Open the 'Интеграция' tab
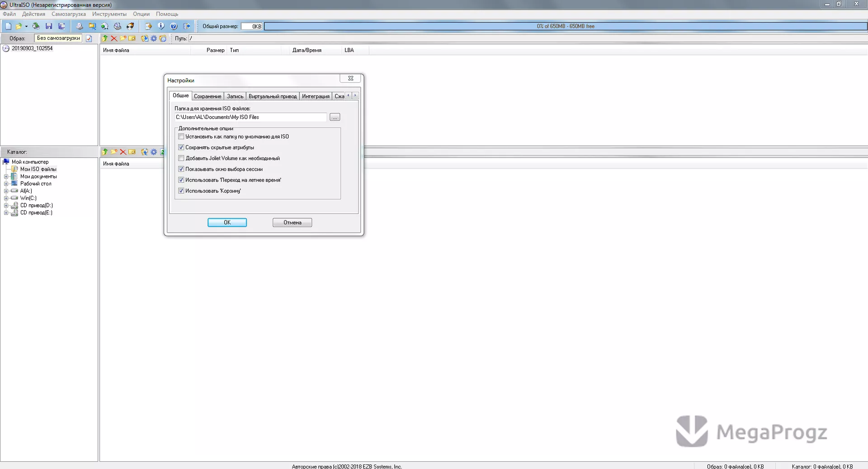The width and height of the screenshot is (868, 469). click(x=316, y=96)
